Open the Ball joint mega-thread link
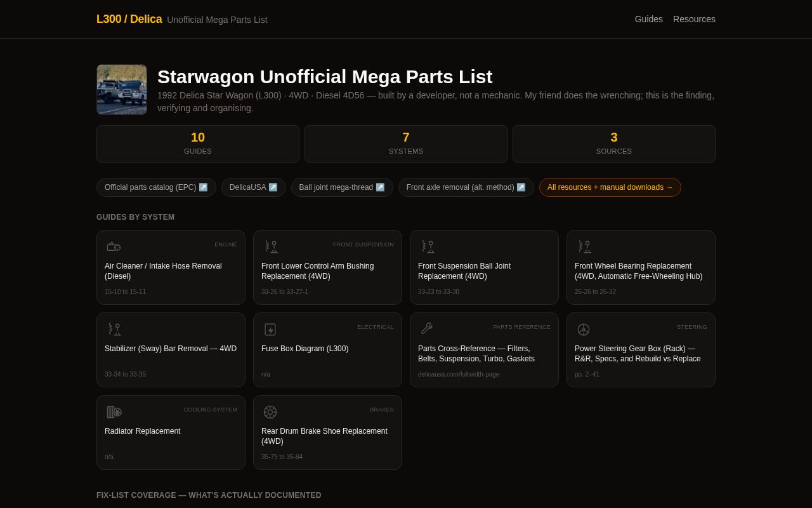812x508 pixels. [342, 187]
